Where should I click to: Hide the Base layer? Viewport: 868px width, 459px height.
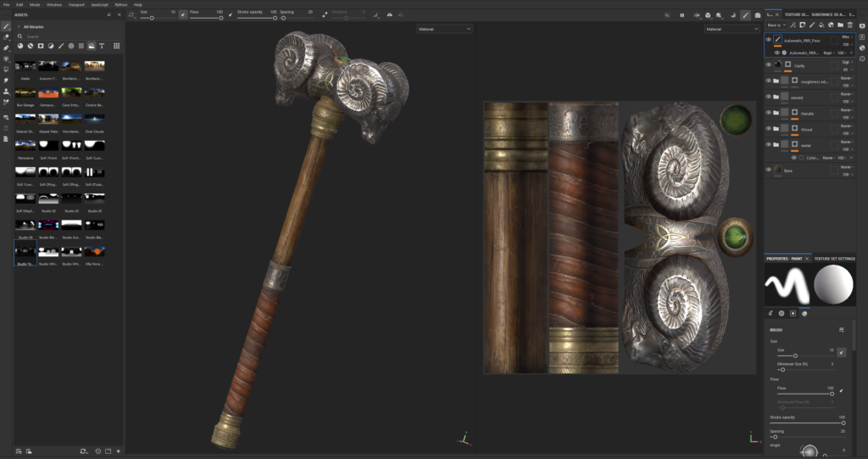[x=769, y=170]
